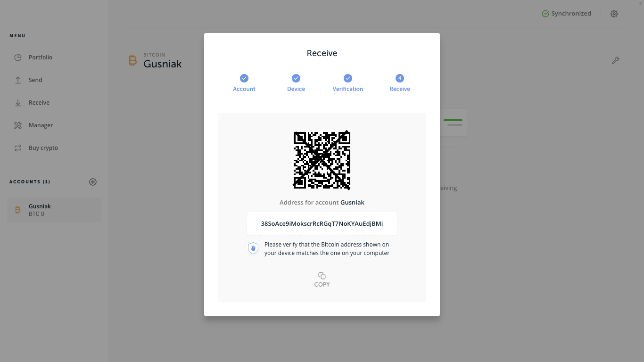Go to Account step checkmark
Screen dimensions: 644x362
[x=244, y=78]
